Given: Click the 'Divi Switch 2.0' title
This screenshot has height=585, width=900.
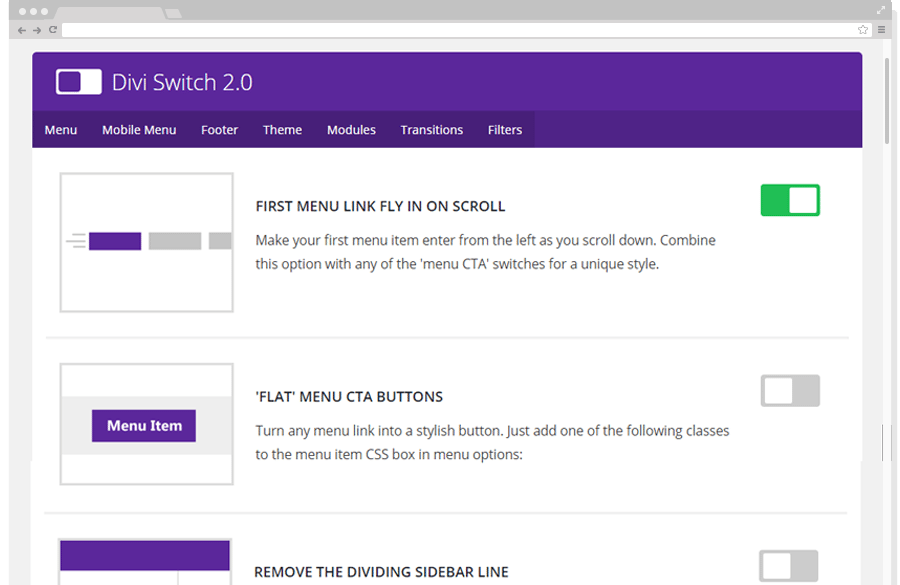Looking at the screenshot, I should [x=182, y=82].
